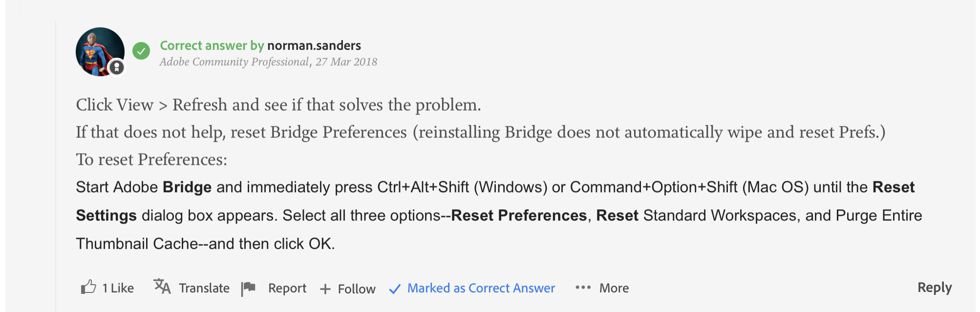The width and height of the screenshot is (980, 312).
Task: Click the plus icon beside Follow
Action: (325, 289)
